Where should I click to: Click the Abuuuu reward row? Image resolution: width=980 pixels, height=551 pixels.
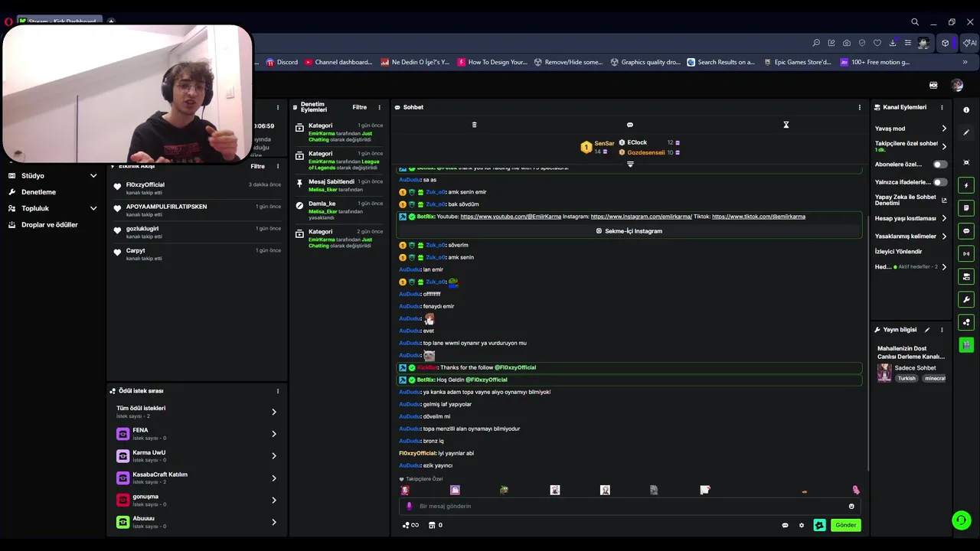click(x=197, y=522)
